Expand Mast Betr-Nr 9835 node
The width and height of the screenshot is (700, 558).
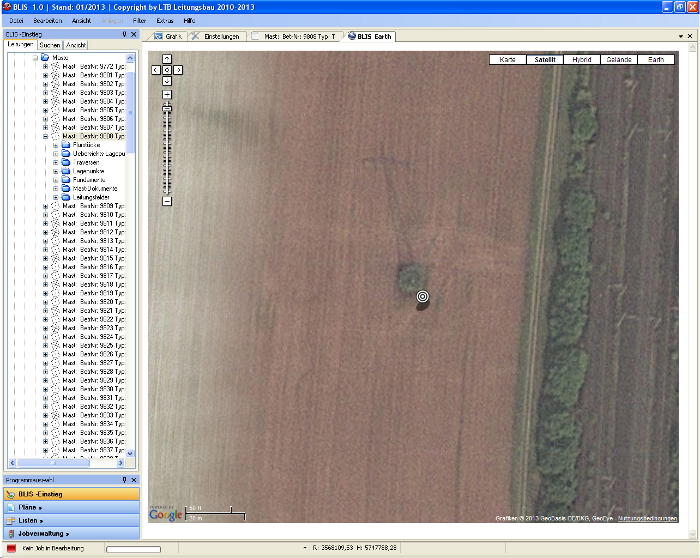click(45, 433)
